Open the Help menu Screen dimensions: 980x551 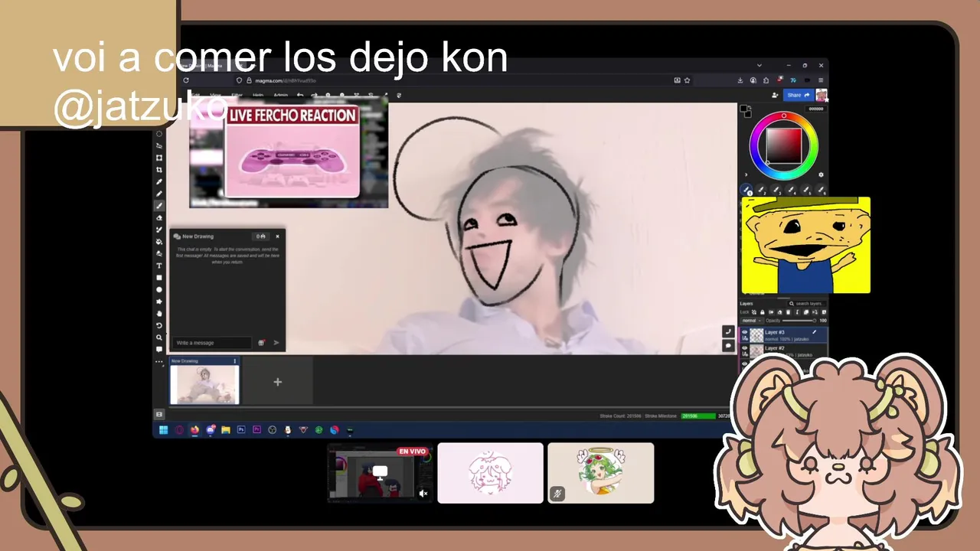pos(258,96)
